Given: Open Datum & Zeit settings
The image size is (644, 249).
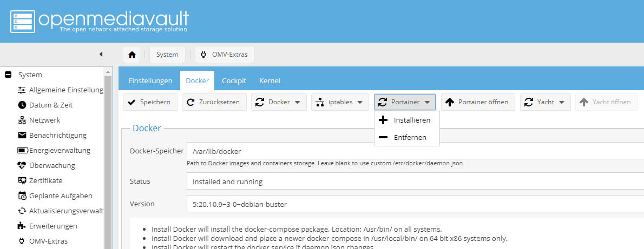Looking at the screenshot, I should pos(50,105).
